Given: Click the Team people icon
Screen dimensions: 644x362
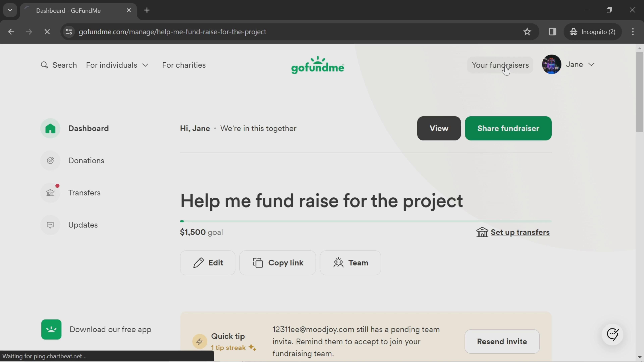Looking at the screenshot, I should (x=338, y=263).
